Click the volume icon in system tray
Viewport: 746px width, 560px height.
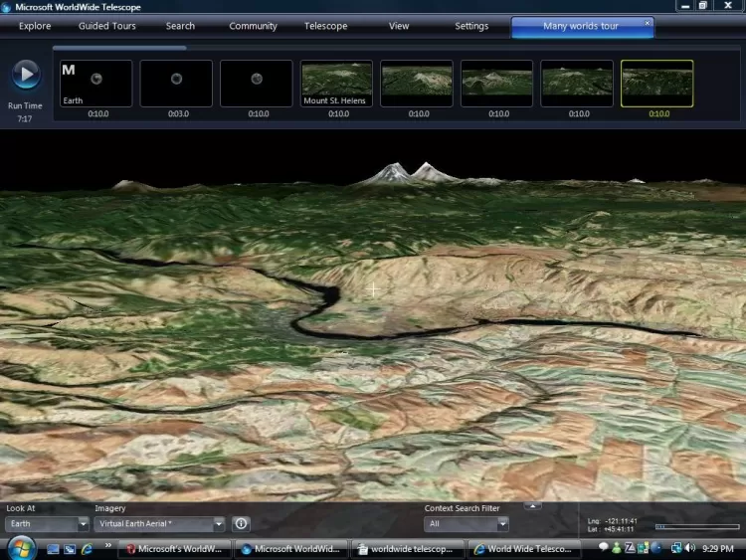pyautogui.click(x=689, y=548)
